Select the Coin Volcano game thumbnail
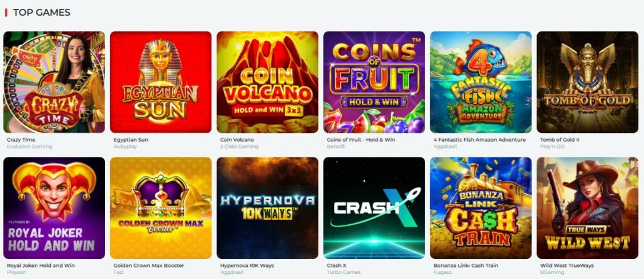The image size is (644, 279). point(267,82)
